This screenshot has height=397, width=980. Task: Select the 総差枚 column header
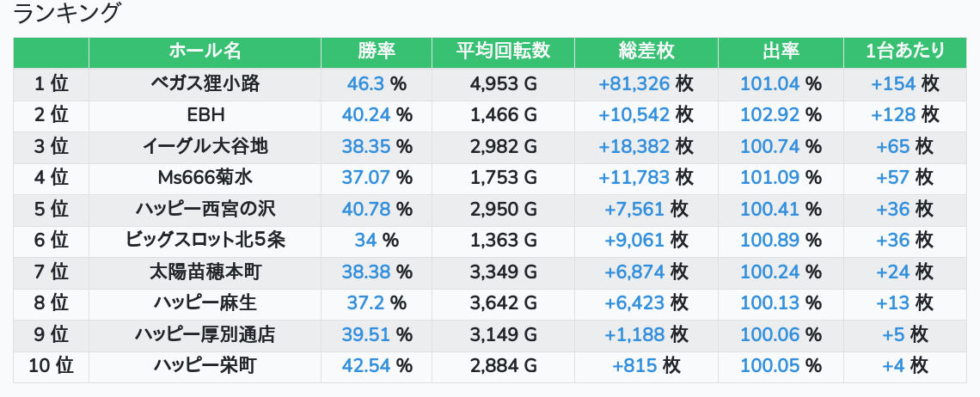pyautogui.click(x=646, y=52)
